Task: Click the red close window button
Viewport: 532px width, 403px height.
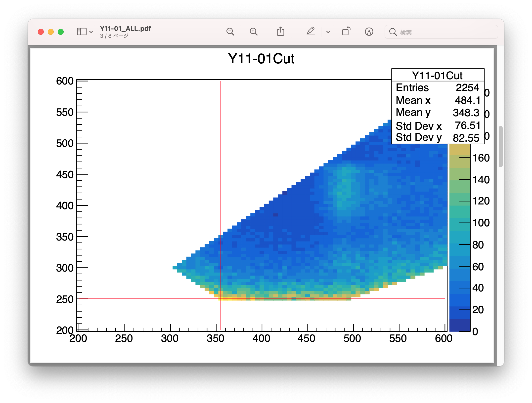Action: (x=41, y=32)
